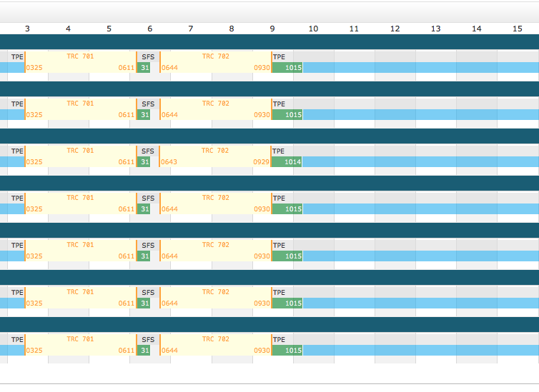Select hour 12 on the timeline header
Image resolution: width=539 pixels, height=392 pixels.
(x=395, y=29)
